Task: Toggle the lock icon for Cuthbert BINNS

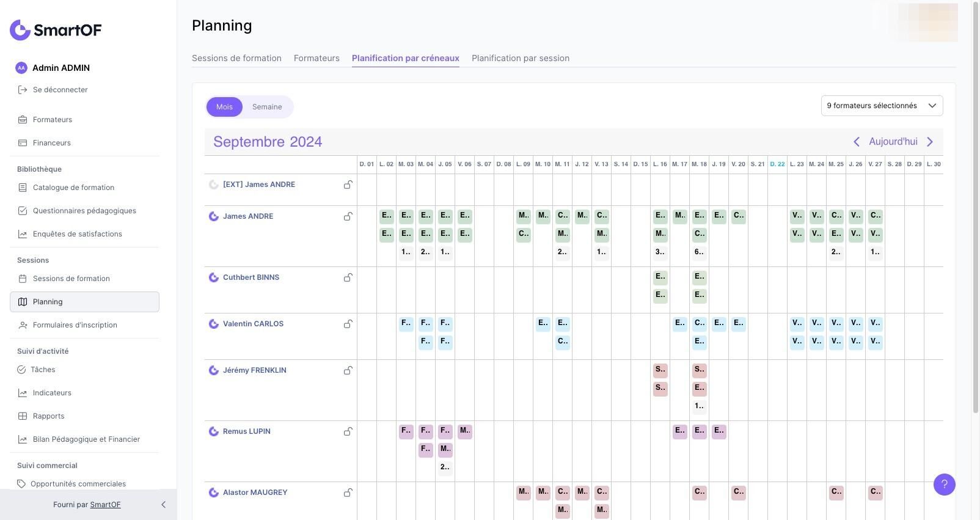Action: point(348,277)
